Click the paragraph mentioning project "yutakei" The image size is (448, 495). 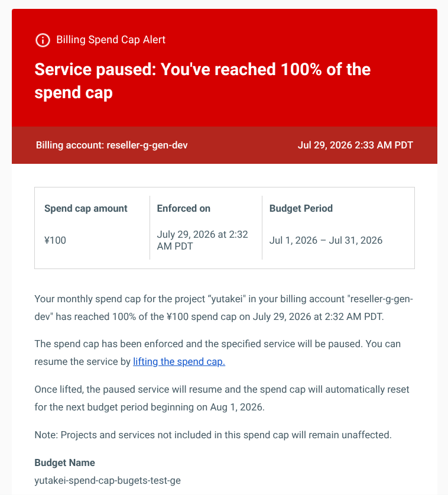pyautogui.click(x=223, y=308)
